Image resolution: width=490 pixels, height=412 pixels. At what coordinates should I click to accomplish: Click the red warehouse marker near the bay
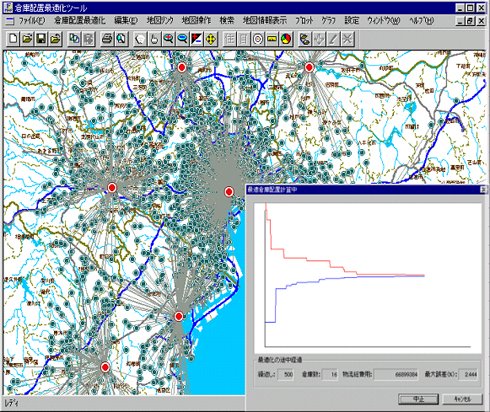click(x=179, y=316)
